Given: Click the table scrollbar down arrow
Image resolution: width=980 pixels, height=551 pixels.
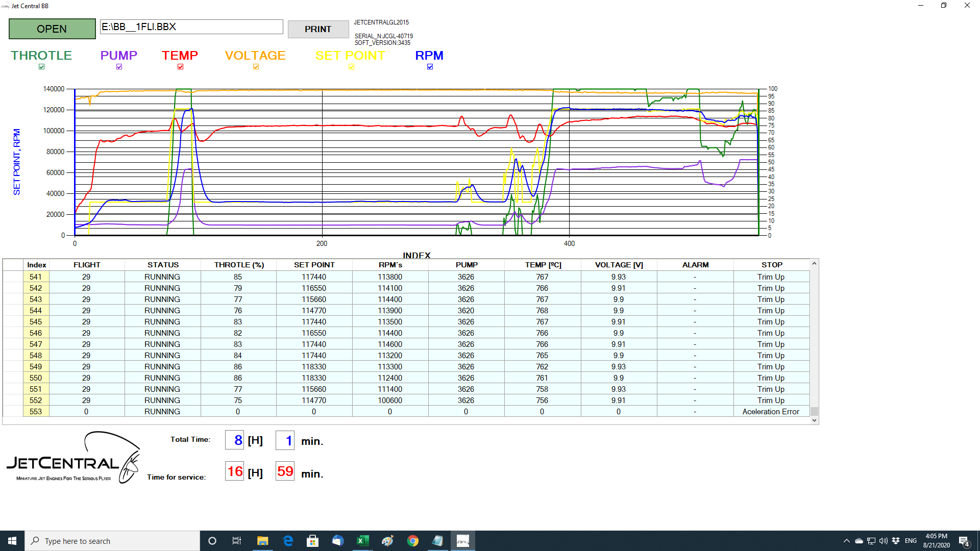Looking at the screenshot, I should 814,420.
